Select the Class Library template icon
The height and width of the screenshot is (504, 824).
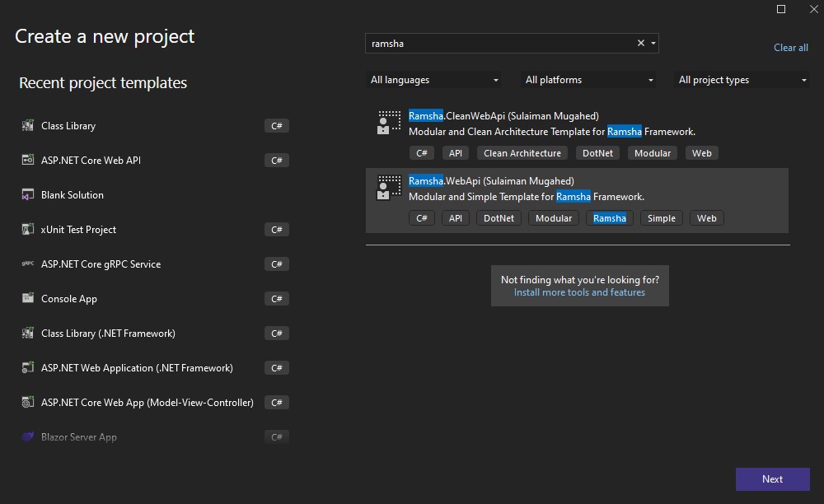(27, 125)
